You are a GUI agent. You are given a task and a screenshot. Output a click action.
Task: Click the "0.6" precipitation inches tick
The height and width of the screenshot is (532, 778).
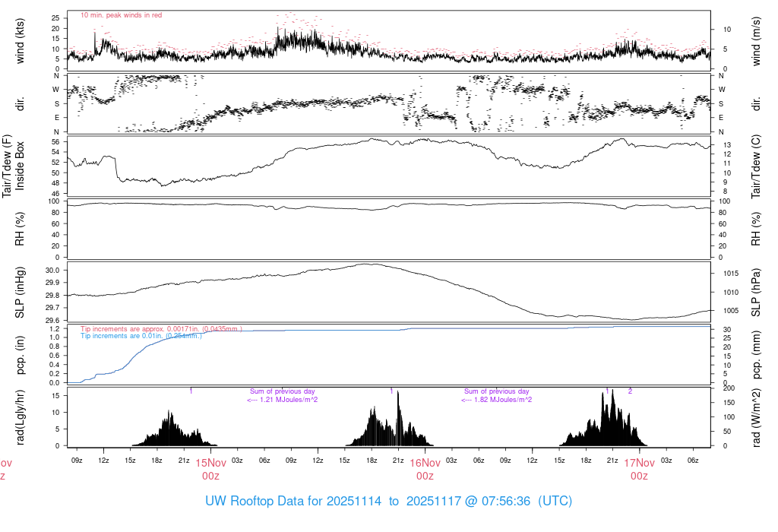coord(55,356)
